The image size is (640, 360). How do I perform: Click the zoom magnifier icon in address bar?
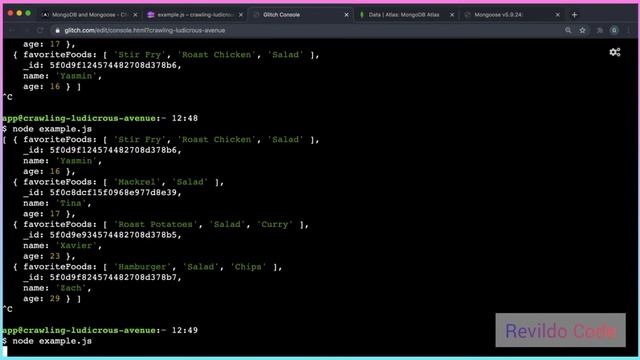[x=568, y=30]
